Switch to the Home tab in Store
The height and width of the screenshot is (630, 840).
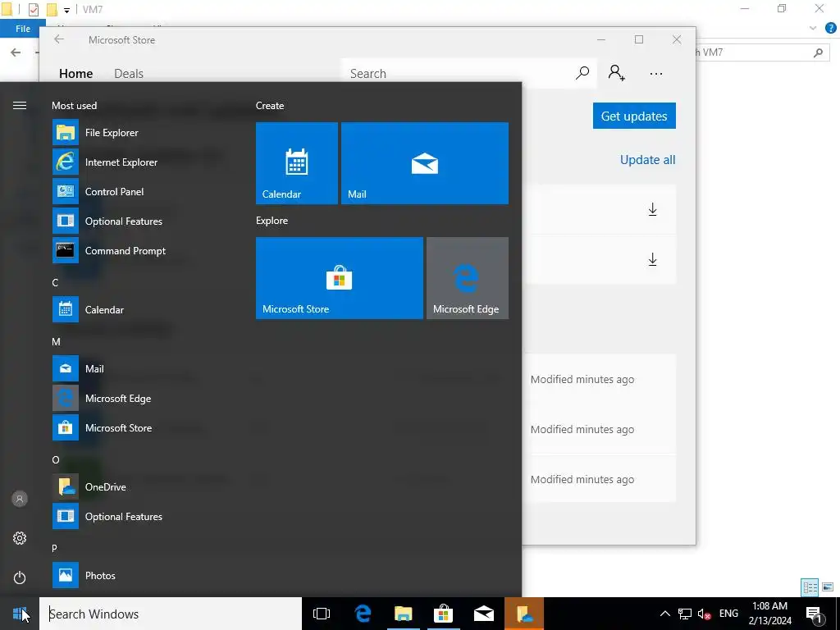click(76, 73)
